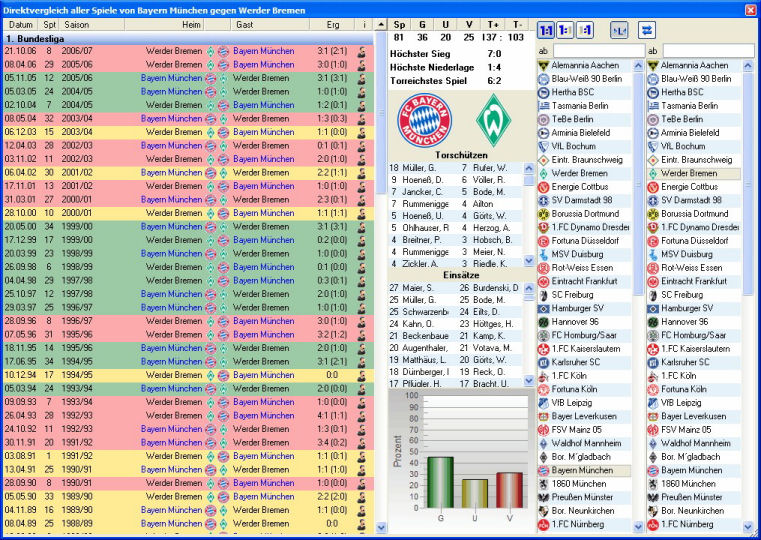
Task: Click Borussia Dortmund logo in the left team list
Action: click(x=544, y=214)
